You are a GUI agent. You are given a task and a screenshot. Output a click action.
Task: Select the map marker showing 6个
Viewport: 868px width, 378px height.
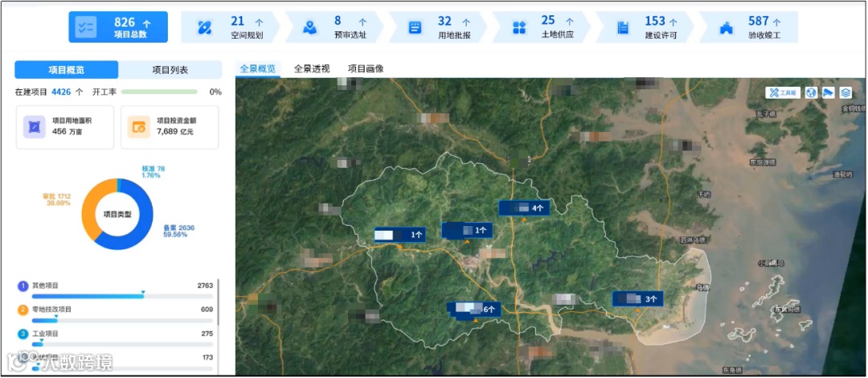pos(475,310)
